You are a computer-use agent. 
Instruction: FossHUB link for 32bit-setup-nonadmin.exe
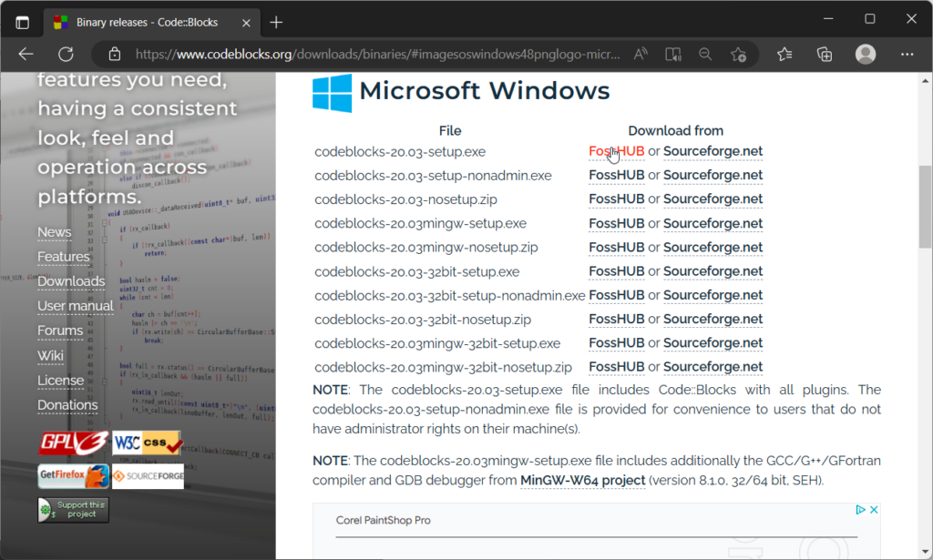pyautogui.click(x=617, y=295)
